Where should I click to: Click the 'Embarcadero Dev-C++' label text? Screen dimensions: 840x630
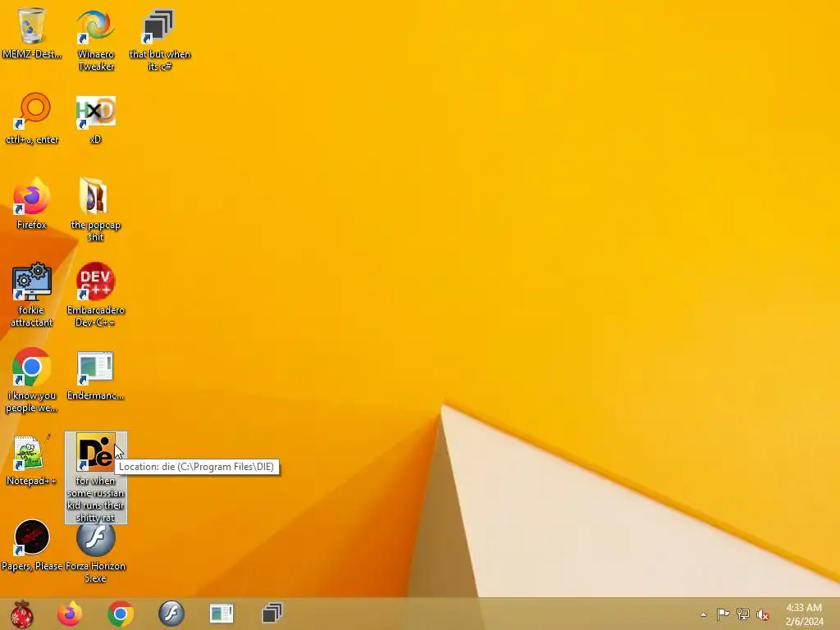(95, 316)
